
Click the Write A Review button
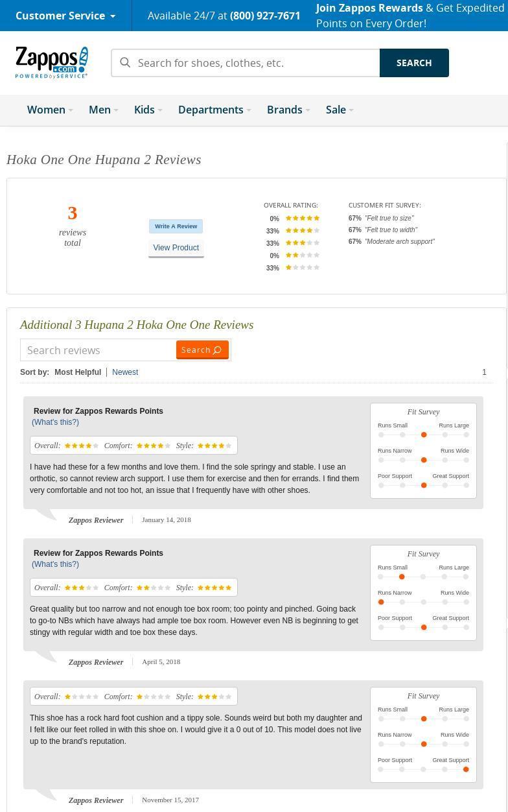pos(176,226)
